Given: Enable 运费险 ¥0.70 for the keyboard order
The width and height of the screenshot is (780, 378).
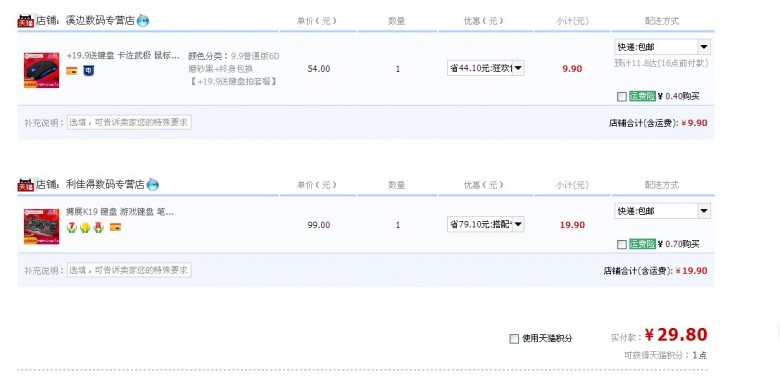Looking at the screenshot, I should click(622, 245).
